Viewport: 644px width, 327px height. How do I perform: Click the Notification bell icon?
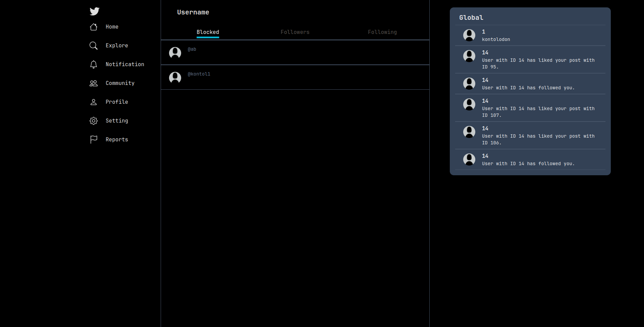pyautogui.click(x=94, y=64)
